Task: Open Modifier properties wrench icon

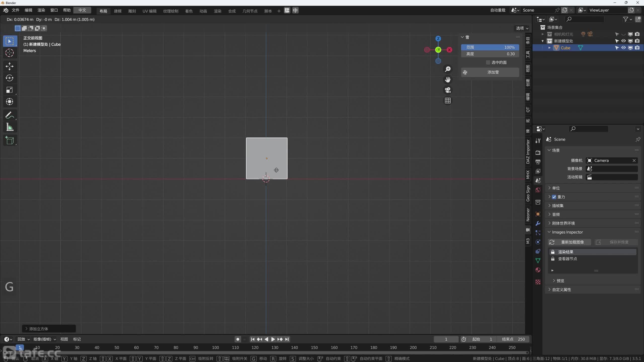Action: (538, 223)
